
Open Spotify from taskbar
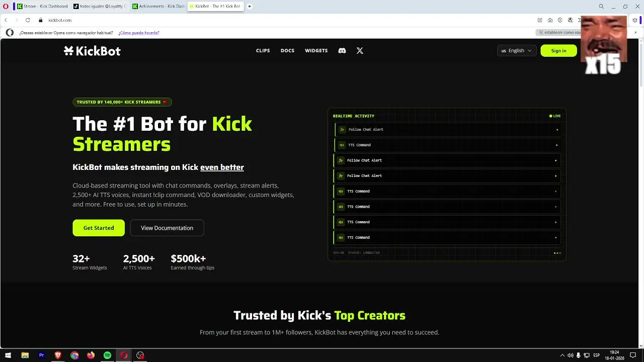107,355
